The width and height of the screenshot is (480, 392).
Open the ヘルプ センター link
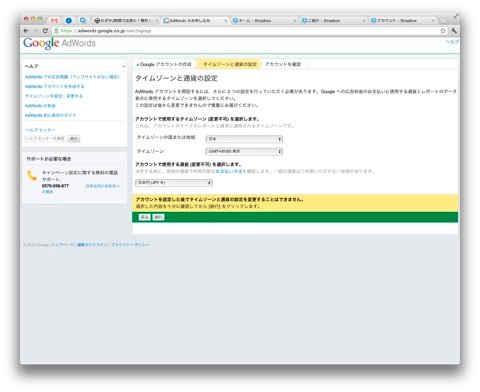coord(40,130)
